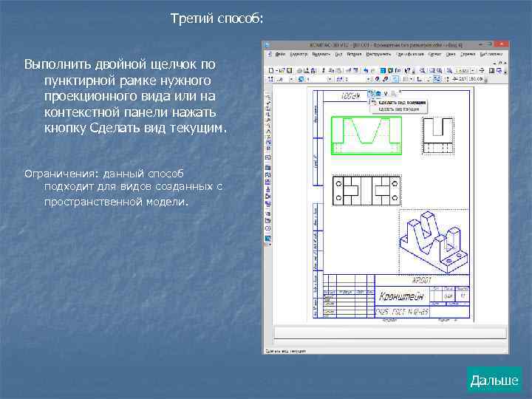Click the New document icon

(x=270, y=71)
